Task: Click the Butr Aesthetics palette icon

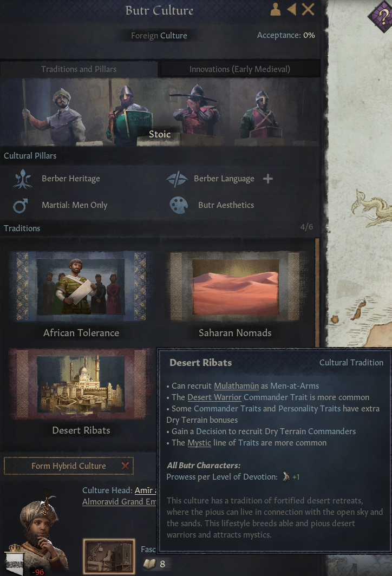Action: [179, 205]
